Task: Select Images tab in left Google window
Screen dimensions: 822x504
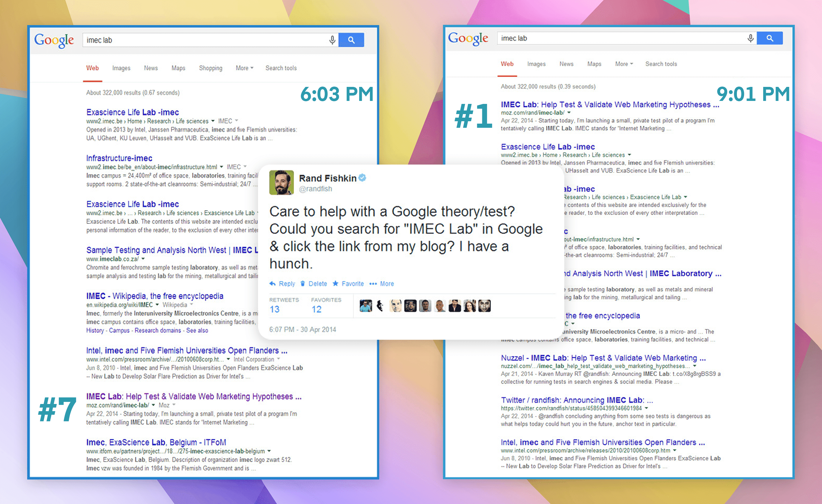Action: pyautogui.click(x=122, y=68)
